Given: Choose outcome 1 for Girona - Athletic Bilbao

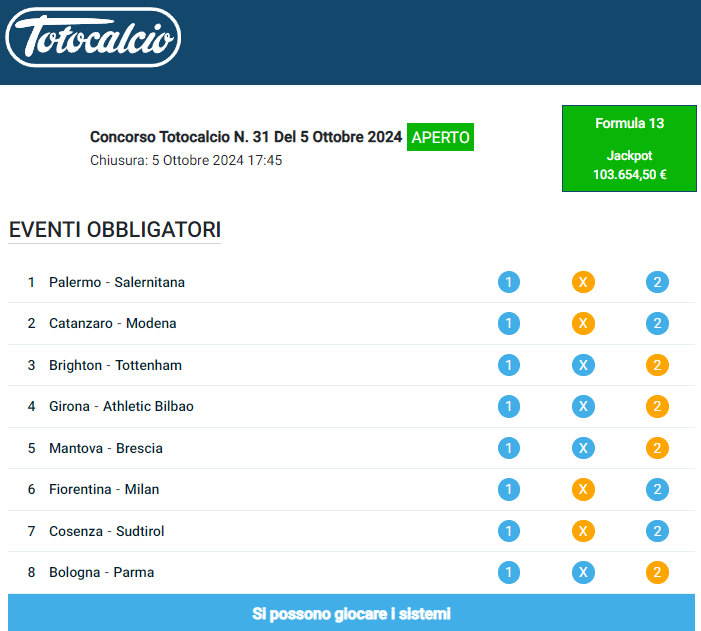Looking at the screenshot, I should pos(509,406).
